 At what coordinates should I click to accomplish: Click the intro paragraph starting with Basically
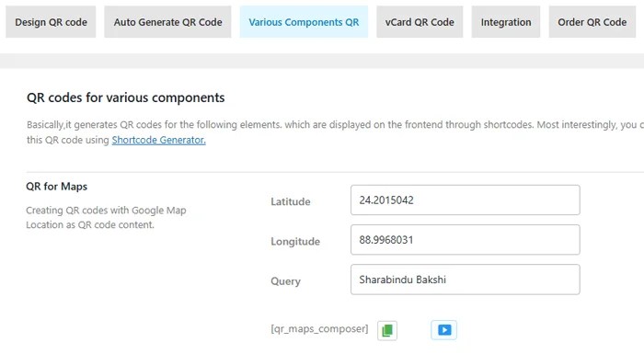coord(335,132)
